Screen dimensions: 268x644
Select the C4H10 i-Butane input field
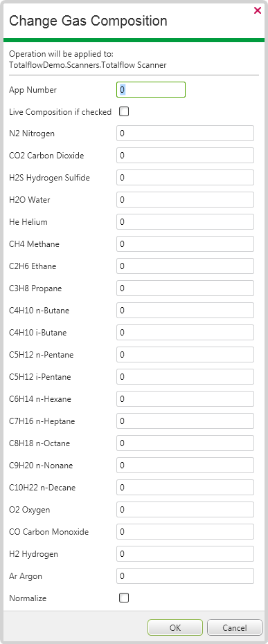click(x=186, y=333)
